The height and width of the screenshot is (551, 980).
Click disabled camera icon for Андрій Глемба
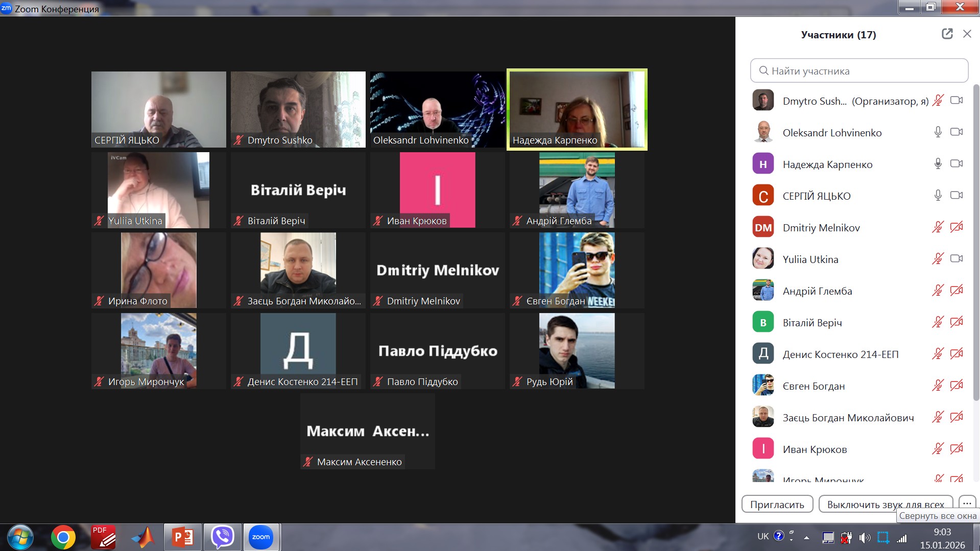click(x=956, y=291)
